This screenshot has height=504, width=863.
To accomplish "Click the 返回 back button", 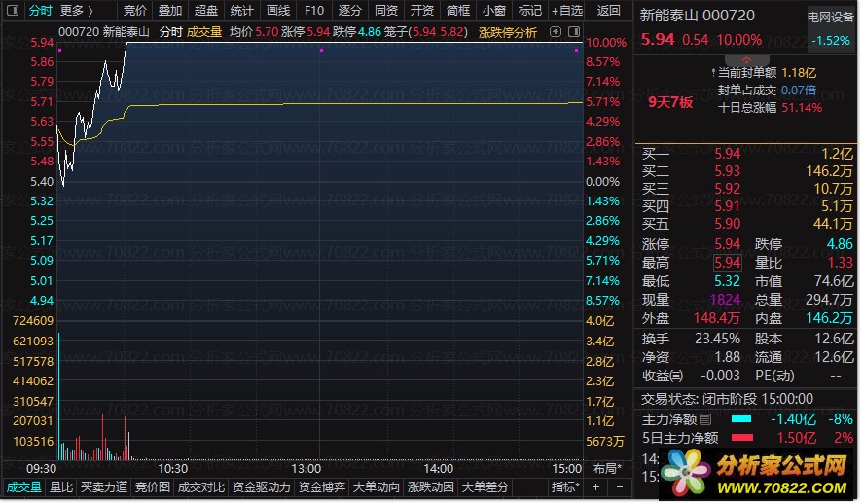I will (608, 11).
